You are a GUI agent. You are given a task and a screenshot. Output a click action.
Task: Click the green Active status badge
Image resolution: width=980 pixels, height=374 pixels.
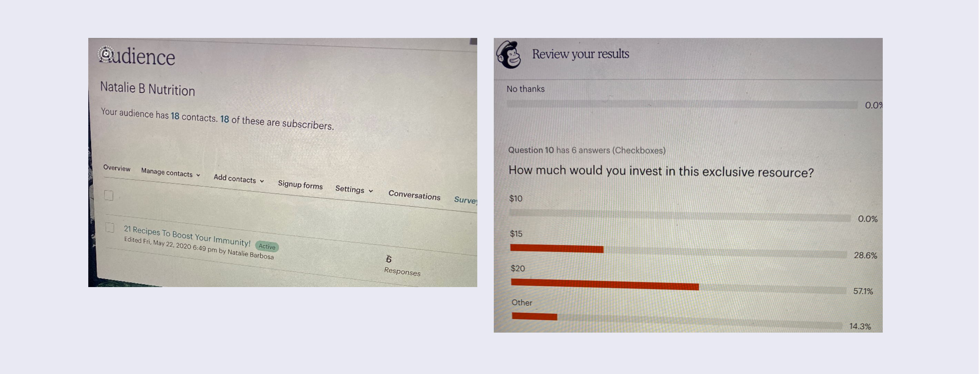click(x=267, y=247)
